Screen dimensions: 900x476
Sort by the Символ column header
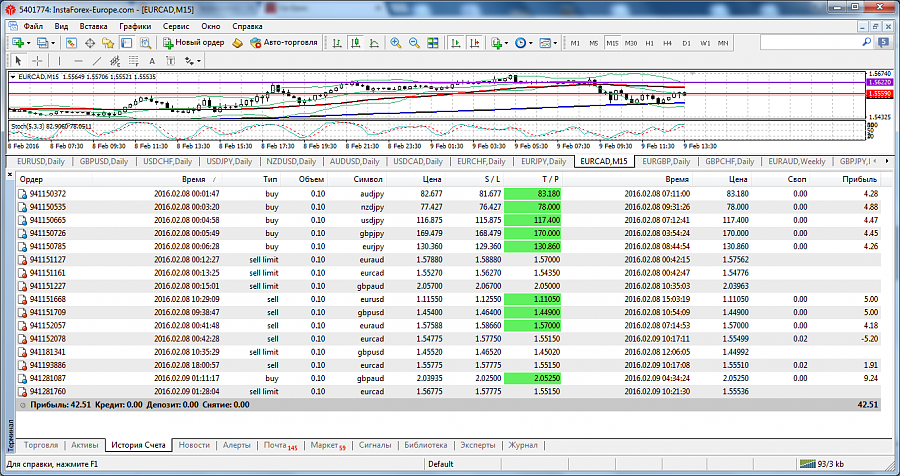[x=368, y=179]
